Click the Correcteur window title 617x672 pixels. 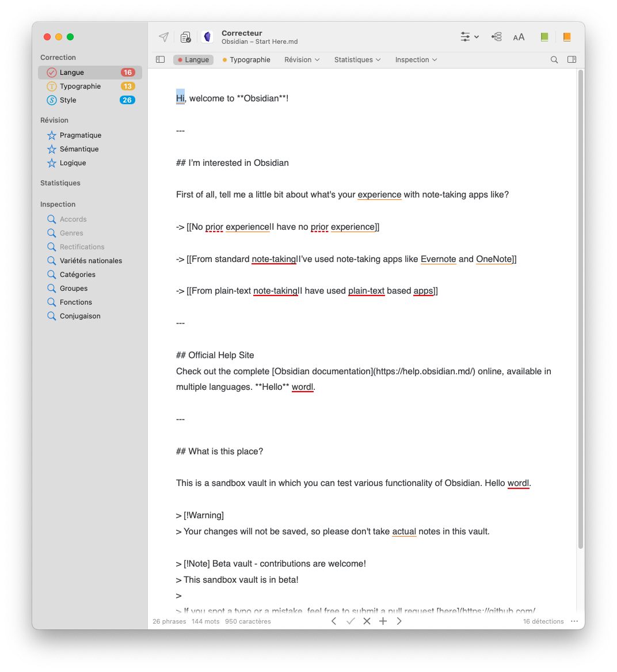click(242, 33)
